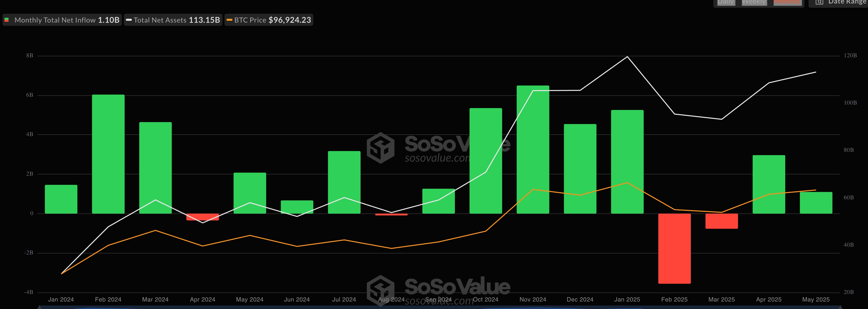This screenshot has width=868, height=309.
Task: Toggle the Total Net Assets legend series
Action: (x=173, y=20)
